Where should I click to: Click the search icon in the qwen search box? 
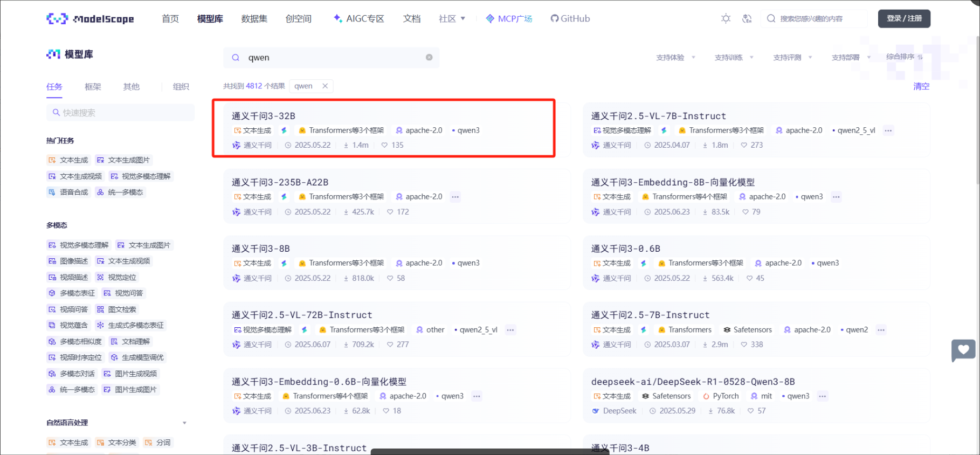(x=236, y=58)
